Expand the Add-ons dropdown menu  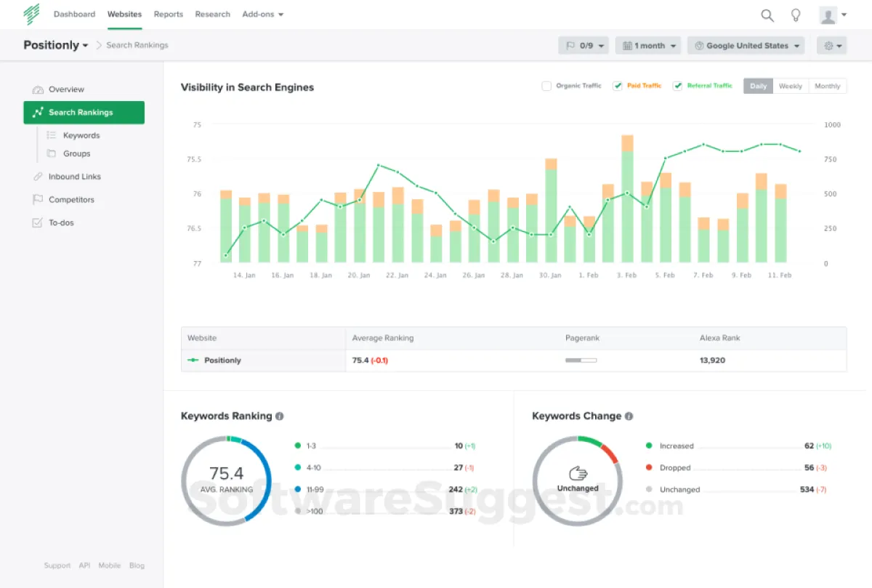263,14
